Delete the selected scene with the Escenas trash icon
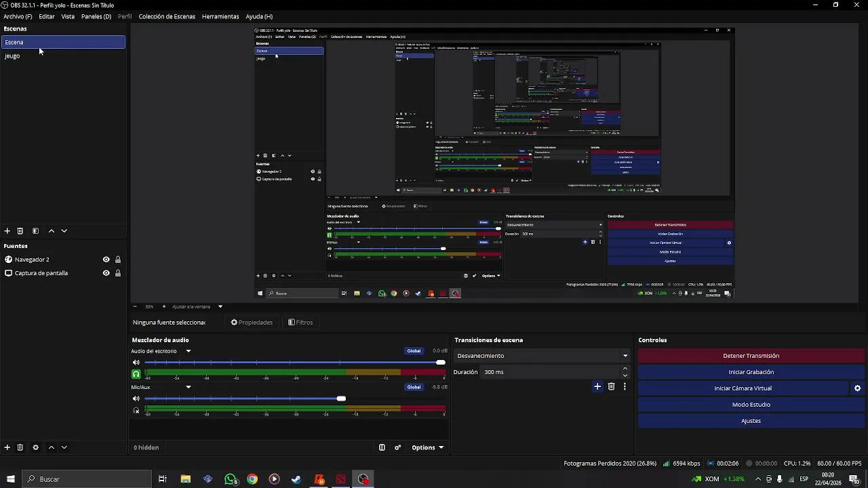Viewport: 868px width, 488px height. pyautogui.click(x=20, y=231)
